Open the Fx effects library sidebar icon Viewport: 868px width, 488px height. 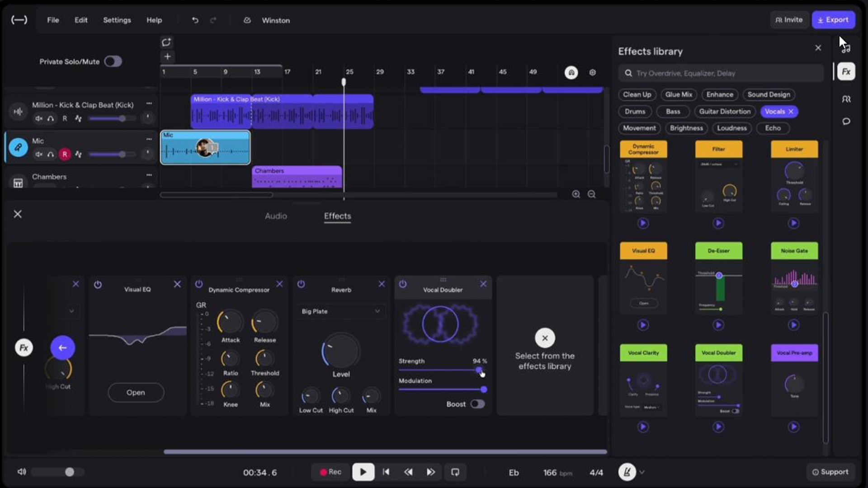click(846, 71)
